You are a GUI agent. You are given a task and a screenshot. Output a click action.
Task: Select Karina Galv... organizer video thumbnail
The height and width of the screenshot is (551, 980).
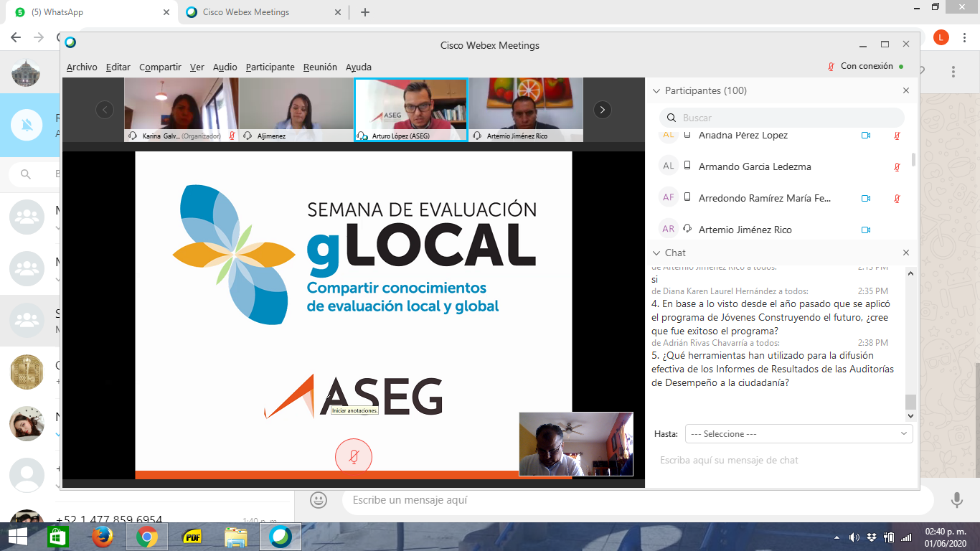click(x=181, y=110)
